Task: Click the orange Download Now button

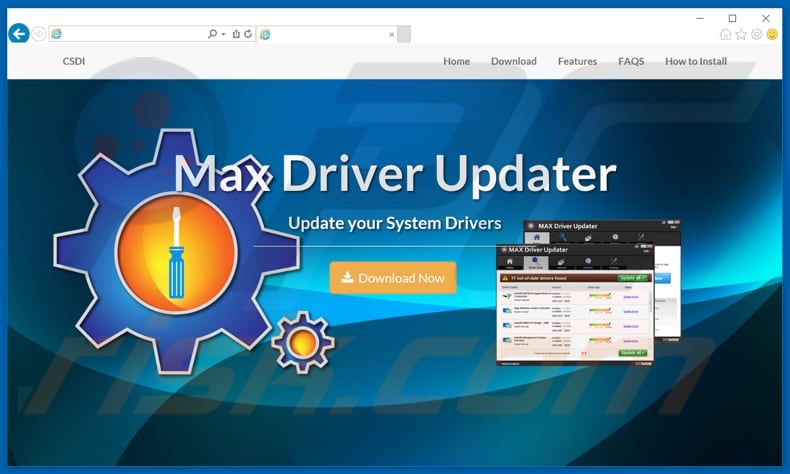Action: click(x=393, y=278)
